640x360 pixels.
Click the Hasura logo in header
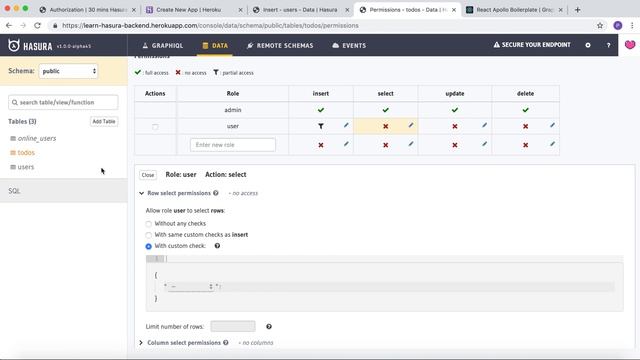pos(30,46)
